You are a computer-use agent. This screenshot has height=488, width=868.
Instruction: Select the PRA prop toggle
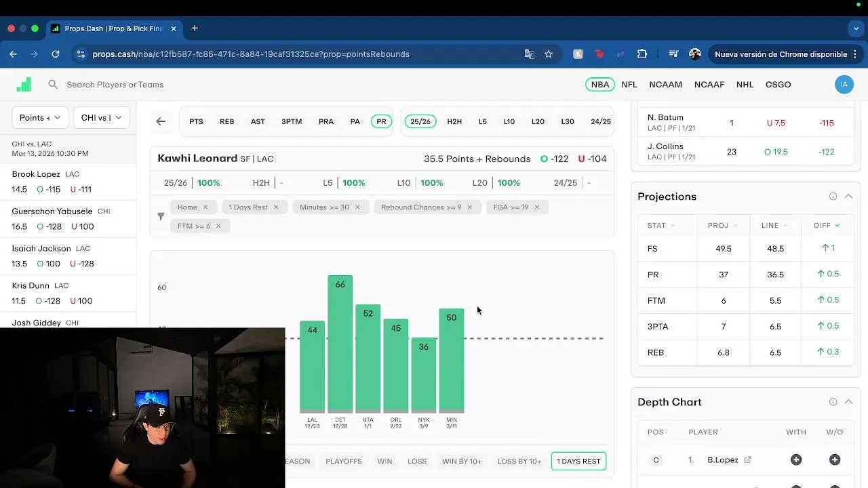tap(326, 122)
